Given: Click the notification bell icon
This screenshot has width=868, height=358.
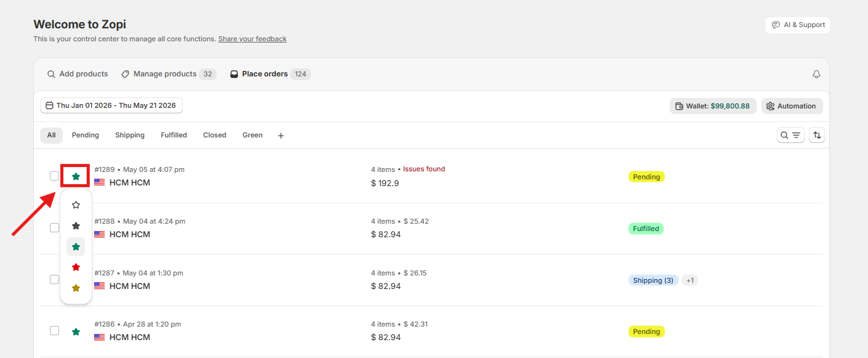Looking at the screenshot, I should [x=816, y=74].
